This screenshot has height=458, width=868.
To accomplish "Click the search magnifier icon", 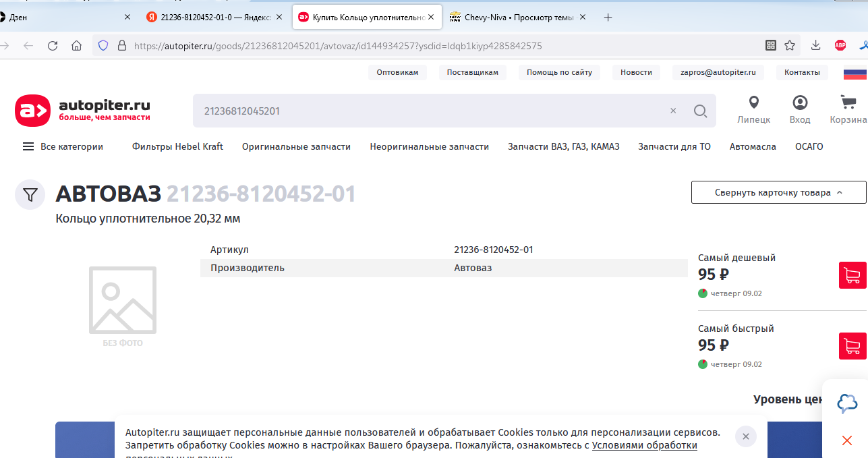I will point(700,111).
